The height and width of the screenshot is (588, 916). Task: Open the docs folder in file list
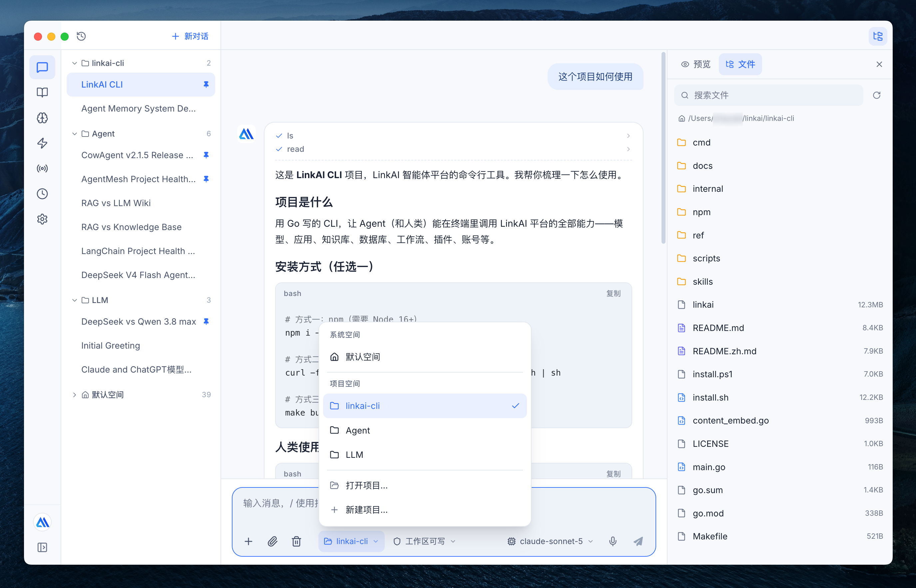click(x=780, y=166)
